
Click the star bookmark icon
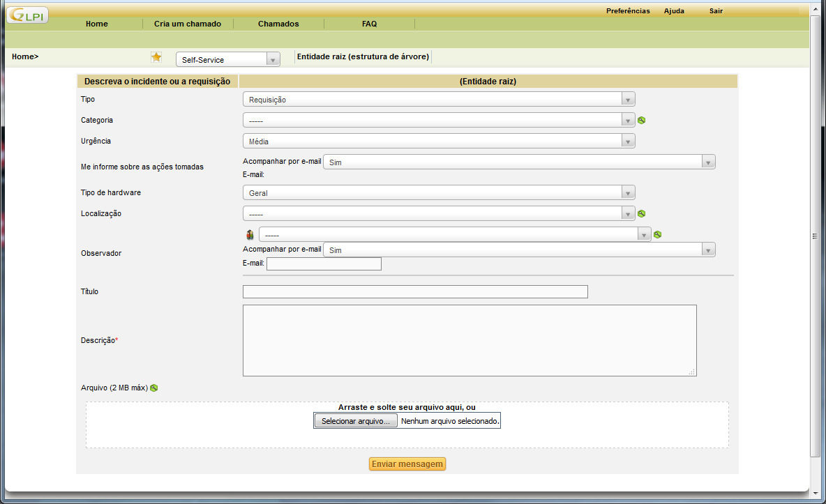click(x=156, y=57)
